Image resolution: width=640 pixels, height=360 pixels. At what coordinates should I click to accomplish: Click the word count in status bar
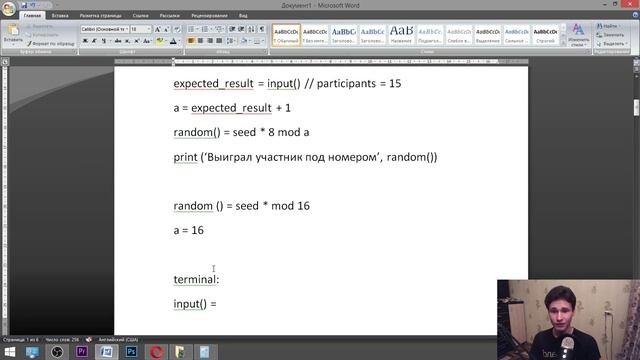point(62,340)
